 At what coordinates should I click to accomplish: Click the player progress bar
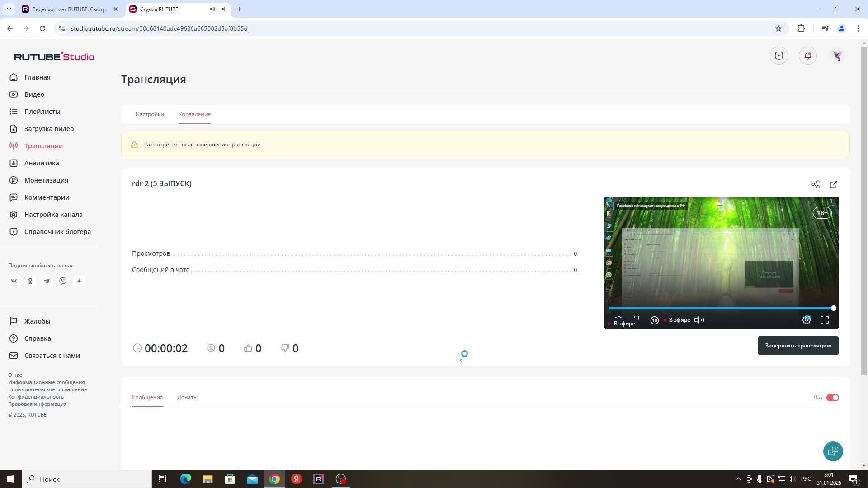click(x=721, y=308)
